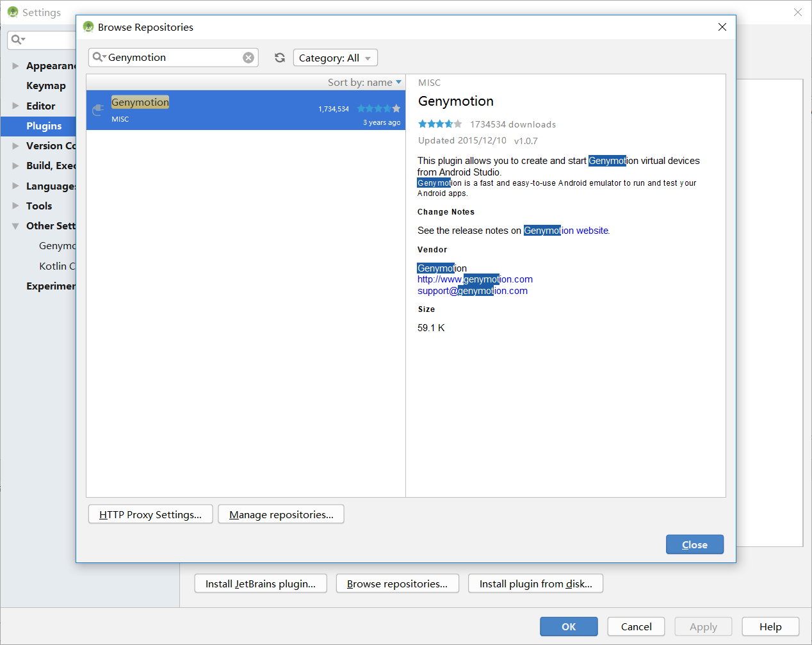Click Install JetBrains plugin button

pos(261,584)
